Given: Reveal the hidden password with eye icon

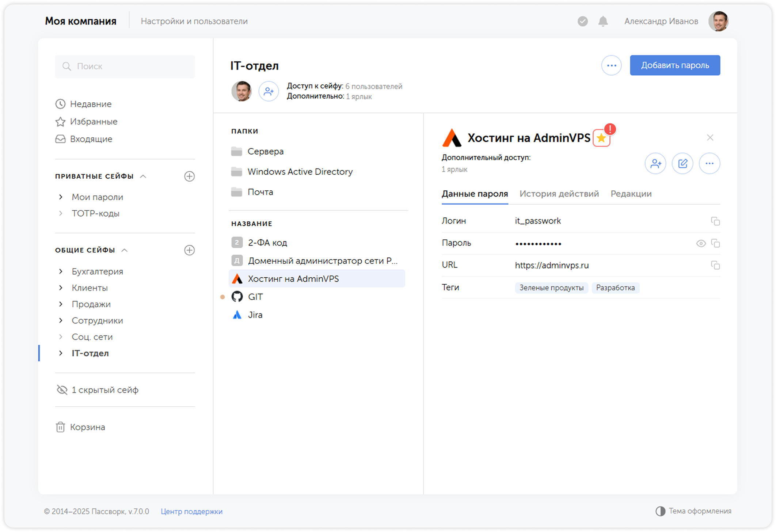Looking at the screenshot, I should 701,243.
